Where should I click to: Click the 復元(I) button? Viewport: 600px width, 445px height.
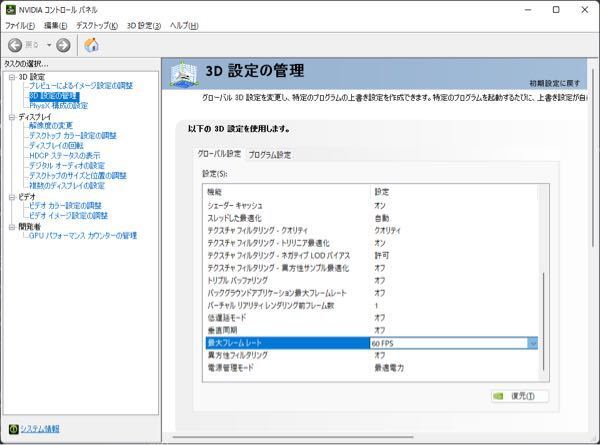520,396
